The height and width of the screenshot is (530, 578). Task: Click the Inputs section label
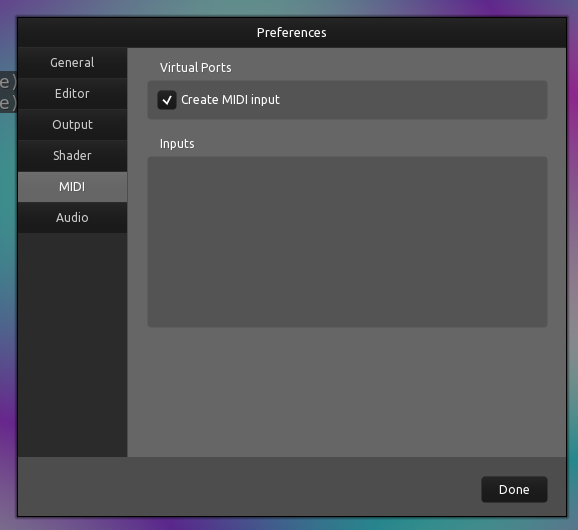(177, 143)
